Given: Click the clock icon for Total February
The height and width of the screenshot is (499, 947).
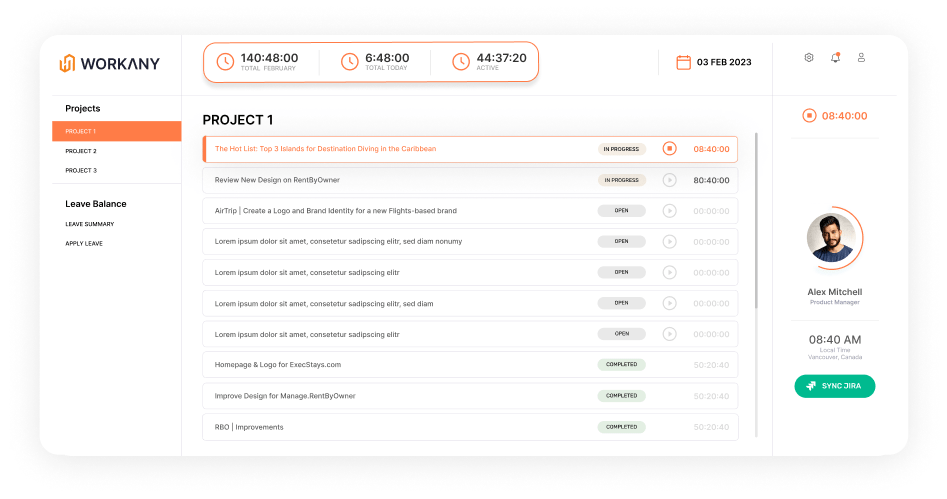Looking at the screenshot, I should (x=225, y=62).
